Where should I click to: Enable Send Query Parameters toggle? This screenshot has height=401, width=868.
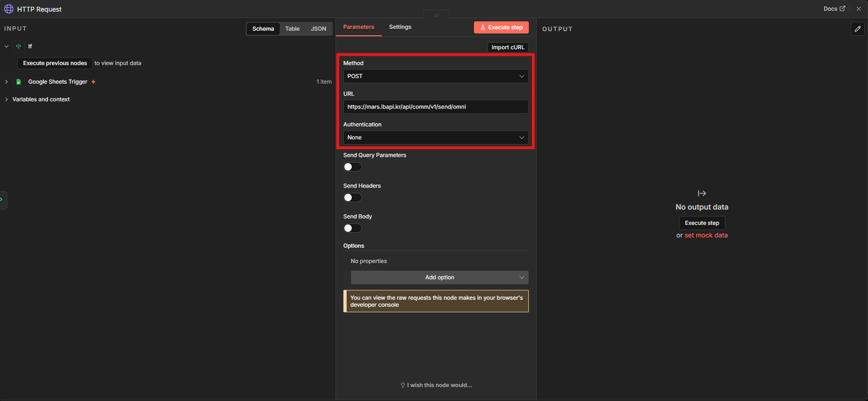[x=352, y=167]
